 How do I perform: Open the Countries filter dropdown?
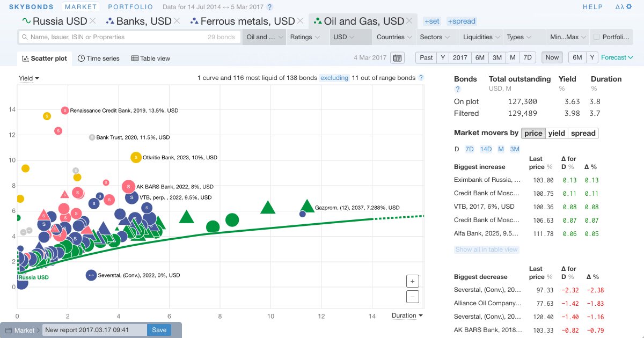(x=394, y=37)
